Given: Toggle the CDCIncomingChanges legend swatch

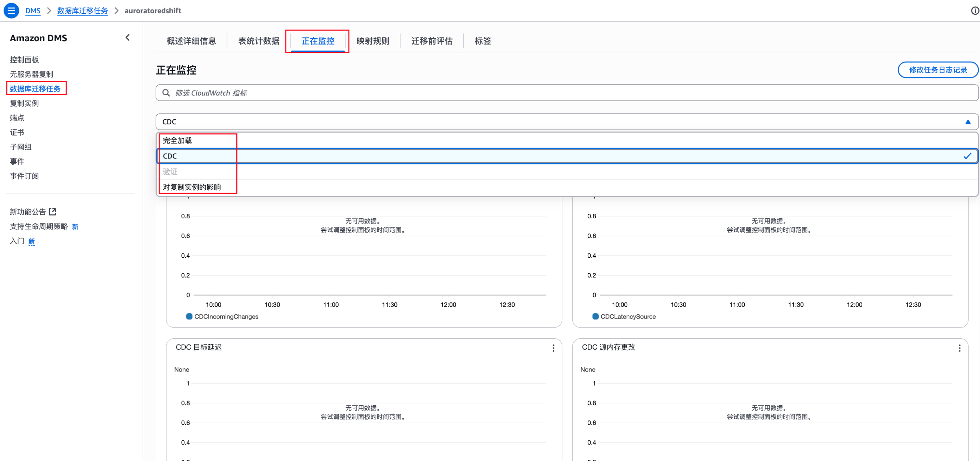Looking at the screenshot, I should (189, 316).
